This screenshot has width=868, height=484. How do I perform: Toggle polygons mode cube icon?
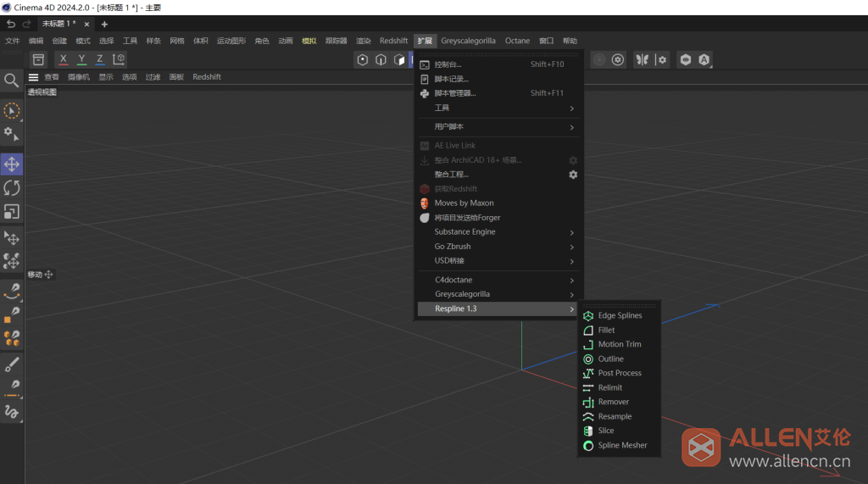[x=399, y=60]
